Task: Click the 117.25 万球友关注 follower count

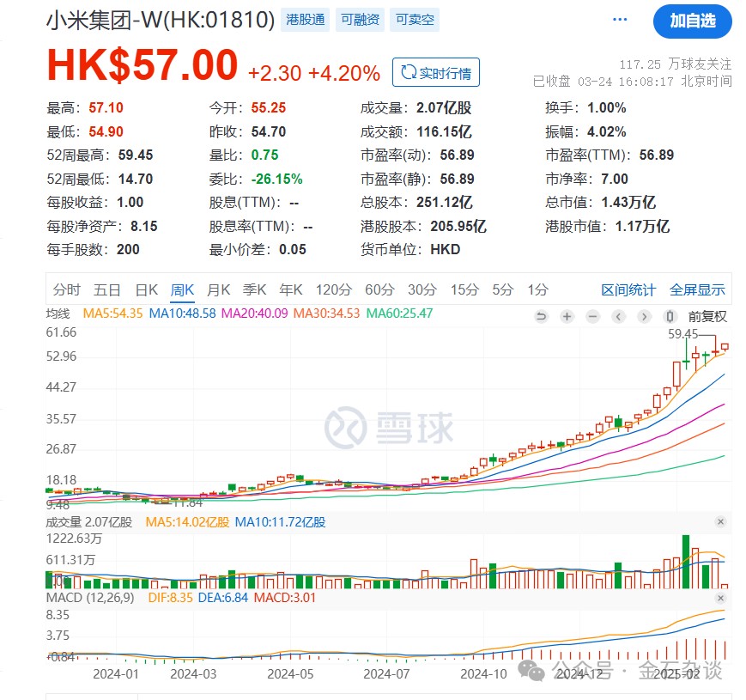Action: [676, 64]
